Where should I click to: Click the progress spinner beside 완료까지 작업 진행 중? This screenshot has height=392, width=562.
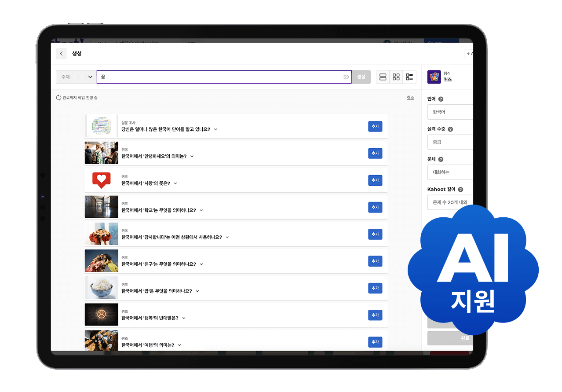[58, 98]
